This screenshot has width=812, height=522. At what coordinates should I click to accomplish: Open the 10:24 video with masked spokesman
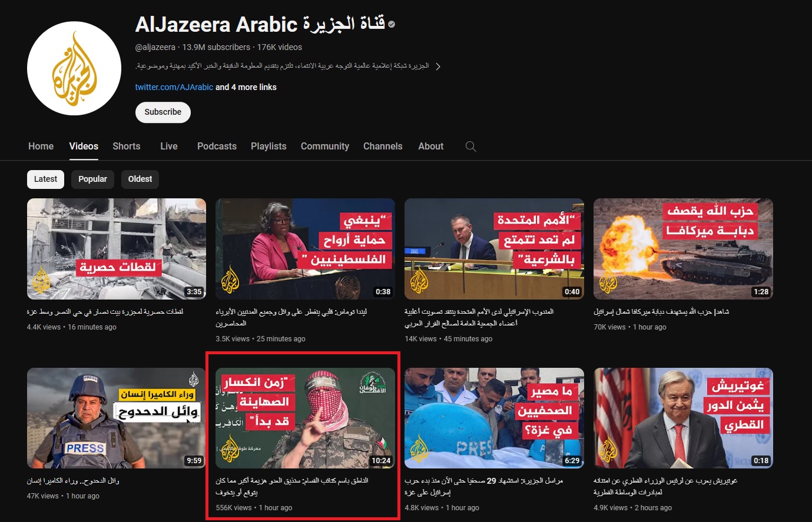305,418
